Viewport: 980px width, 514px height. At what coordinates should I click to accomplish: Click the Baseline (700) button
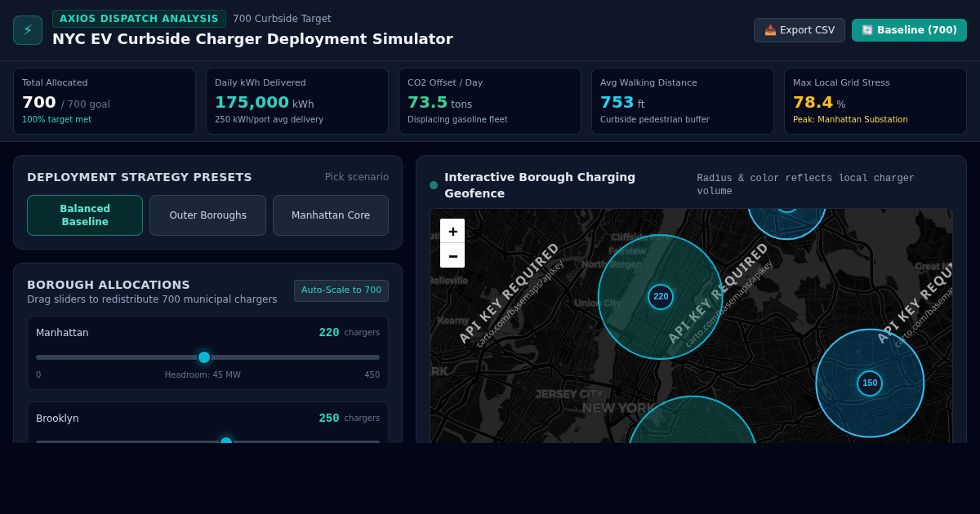coord(909,30)
